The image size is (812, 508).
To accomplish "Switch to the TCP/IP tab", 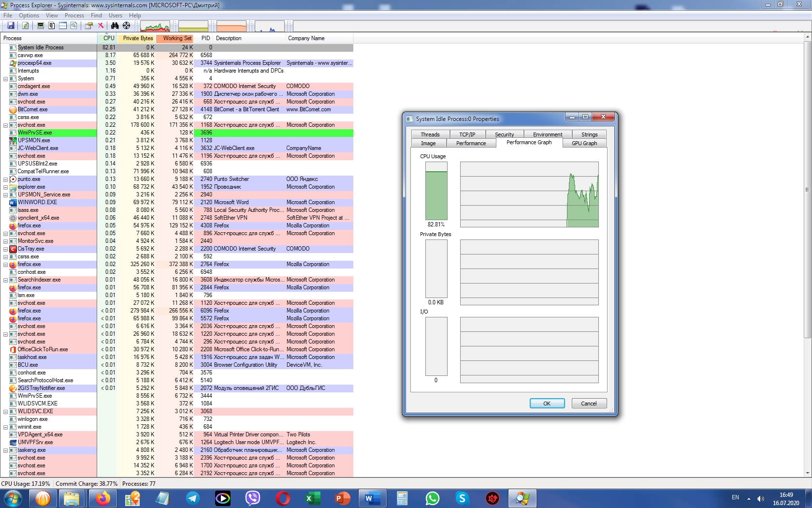I will point(467,134).
